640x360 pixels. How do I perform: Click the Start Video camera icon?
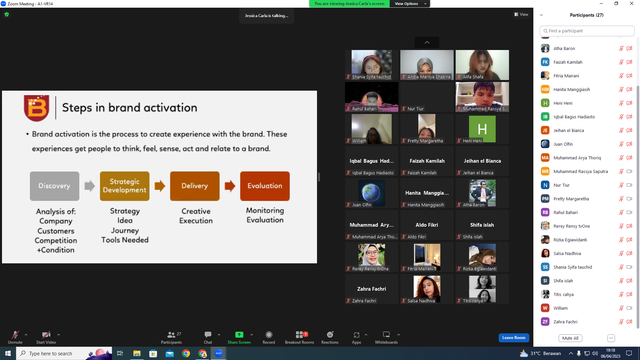coord(46,335)
